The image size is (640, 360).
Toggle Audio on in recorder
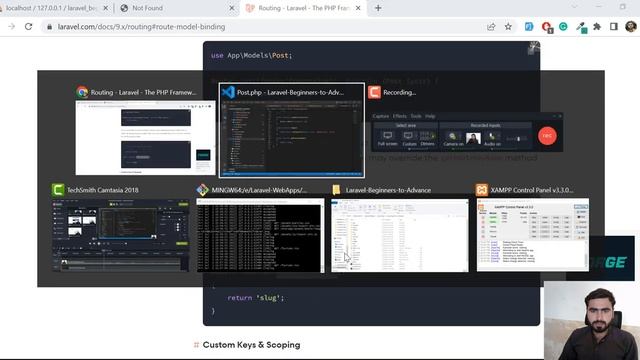[492, 139]
